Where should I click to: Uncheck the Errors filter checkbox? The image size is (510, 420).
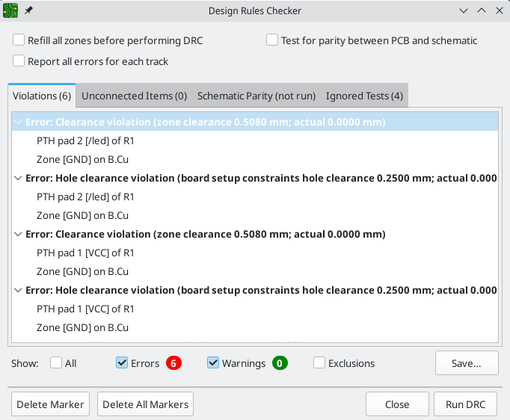(x=123, y=363)
